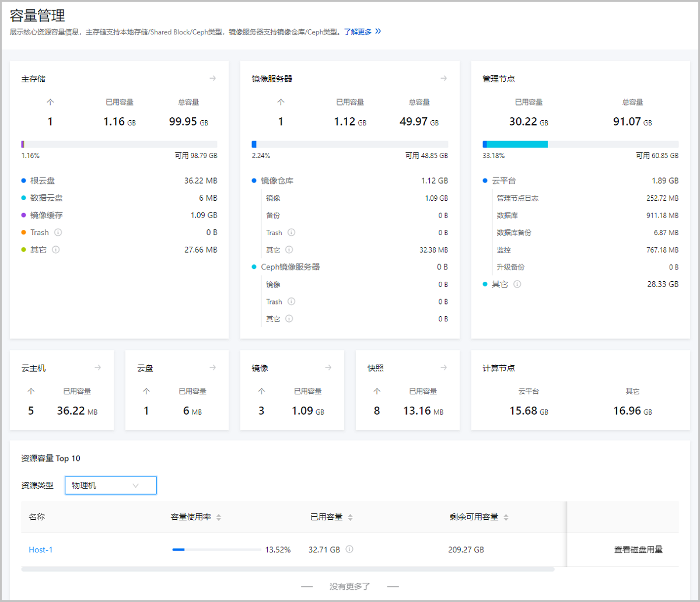Toggle sorting on the 已用容量 column
The width and height of the screenshot is (700, 602).
[x=350, y=516]
